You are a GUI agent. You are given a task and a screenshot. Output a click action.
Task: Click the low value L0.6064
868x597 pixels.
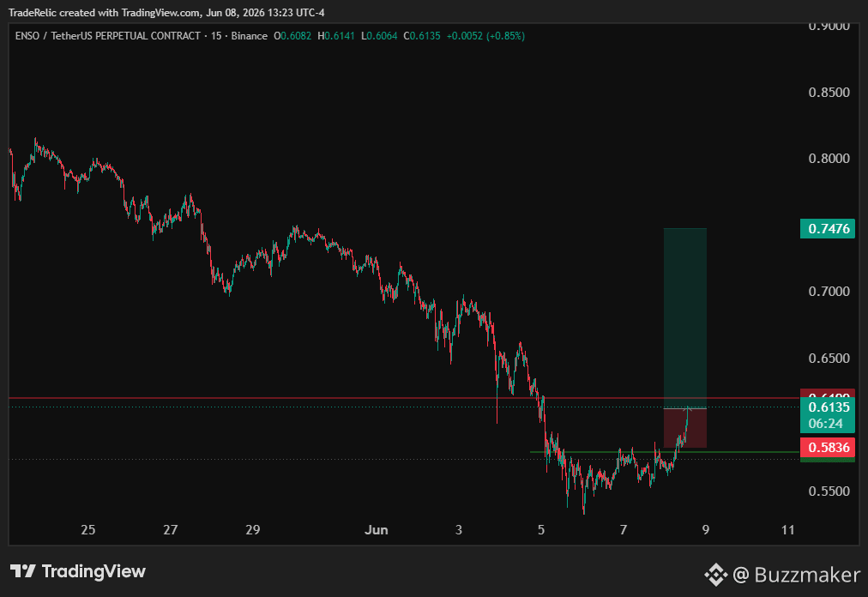[379, 36]
